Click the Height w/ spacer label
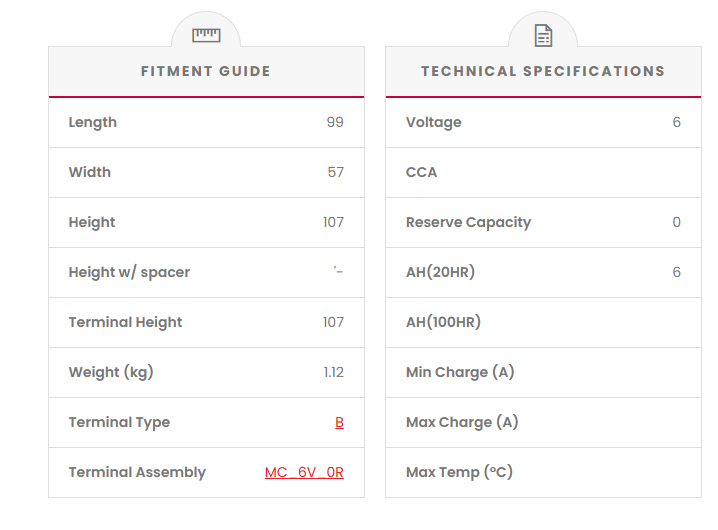Viewport: 718px width, 530px height. tap(129, 272)
